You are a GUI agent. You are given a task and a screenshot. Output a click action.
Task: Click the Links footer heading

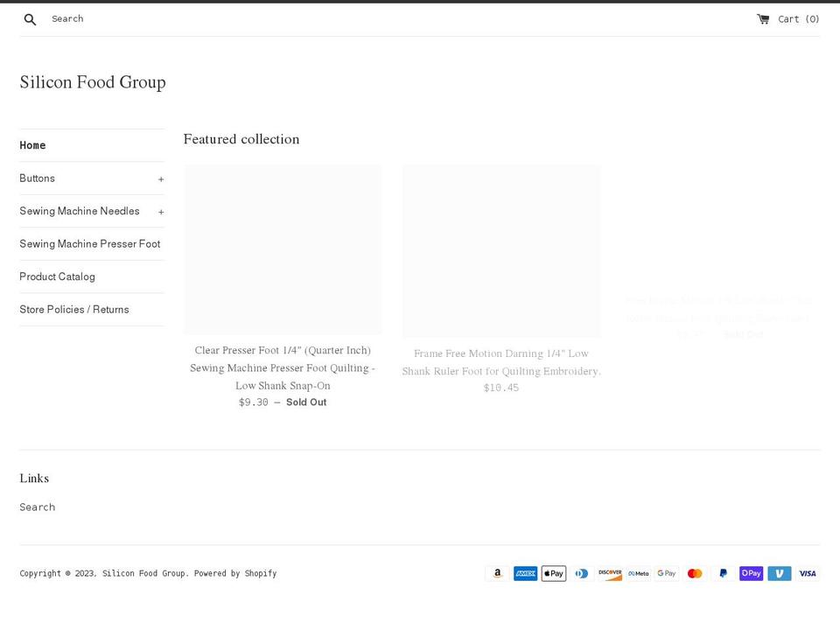click(x=34, y=479)
